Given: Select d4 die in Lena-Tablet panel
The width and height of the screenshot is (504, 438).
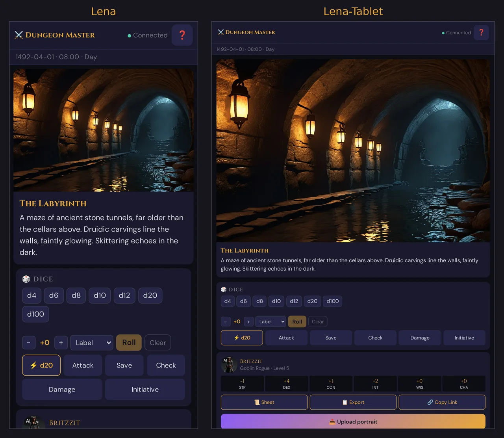Looking at the screenshot, I should click(228, 301).
